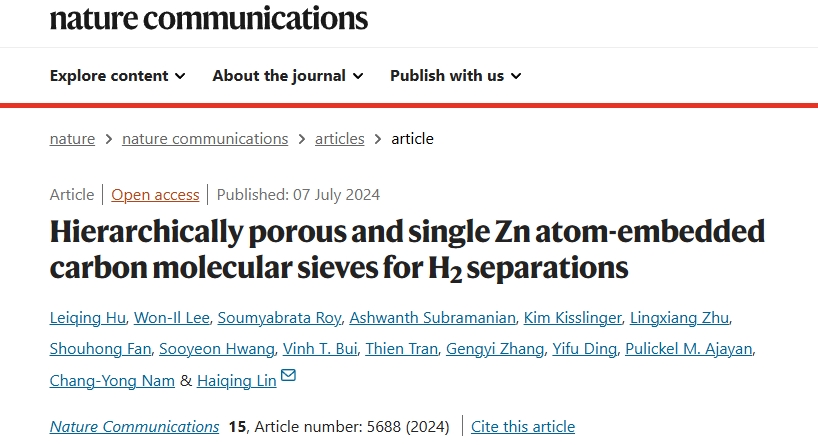818x445 pixels.
Task: Select author Soumyabrata Roy
Action: pyautogui.click(x=279, y=317)
